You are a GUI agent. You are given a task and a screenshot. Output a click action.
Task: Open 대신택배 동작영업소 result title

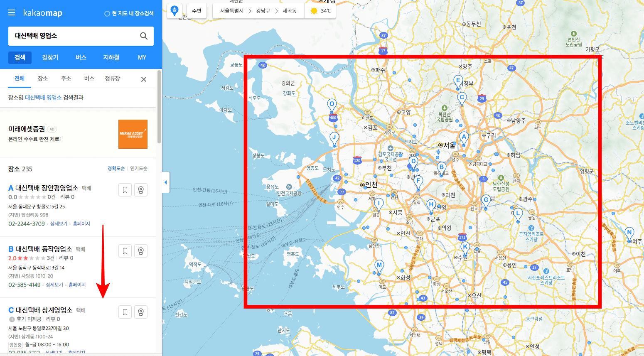tap(44, 249)
